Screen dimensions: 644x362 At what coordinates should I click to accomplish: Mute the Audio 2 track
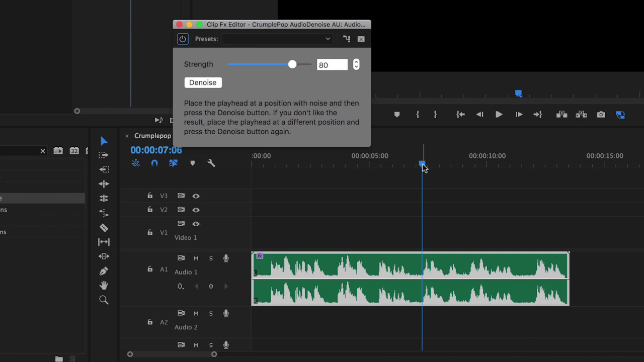196,313
